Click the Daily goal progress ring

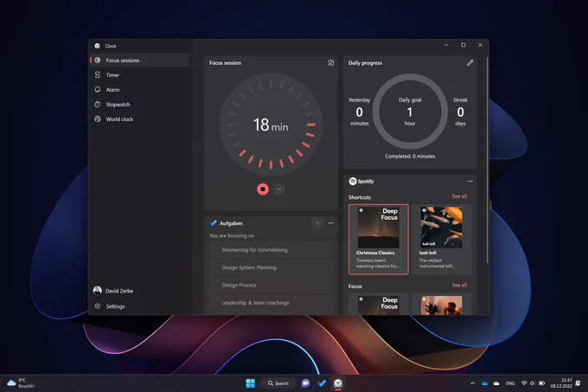pyautogui.click(x=410, y=112)
